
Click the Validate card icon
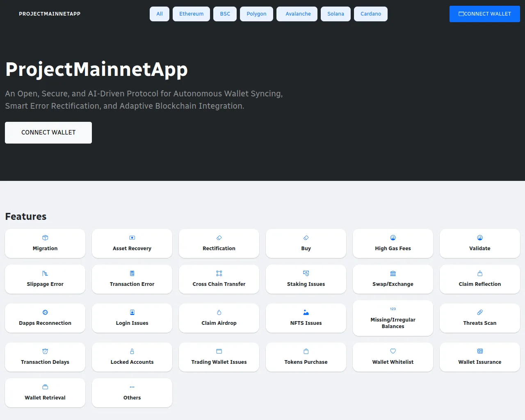(480, 238)
